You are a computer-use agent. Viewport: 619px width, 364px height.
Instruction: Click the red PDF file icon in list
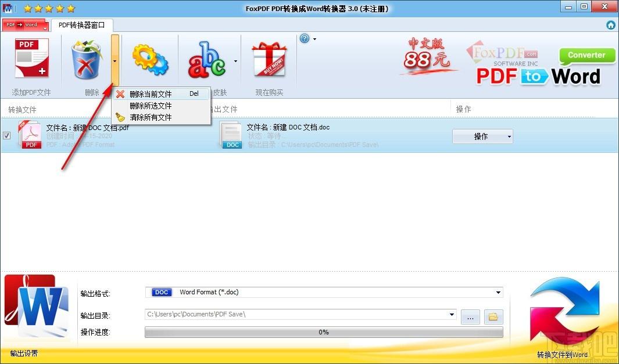pos(30,135)
